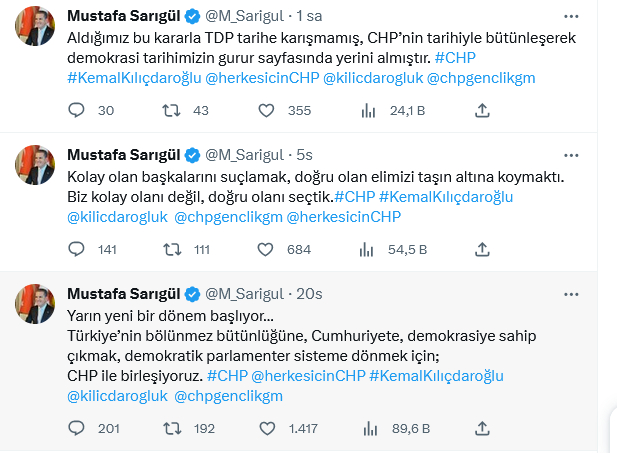Open the 20s timestamp of last tweet
This screenshot has width=617, height=453.
(x=309, y=293)
